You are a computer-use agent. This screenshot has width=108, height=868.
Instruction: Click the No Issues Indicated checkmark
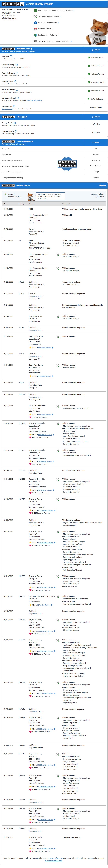[89, 83]
